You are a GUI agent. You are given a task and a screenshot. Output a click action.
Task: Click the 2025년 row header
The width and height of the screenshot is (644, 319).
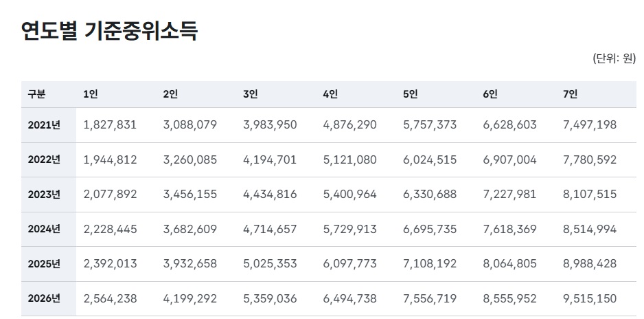coord(44,264)
